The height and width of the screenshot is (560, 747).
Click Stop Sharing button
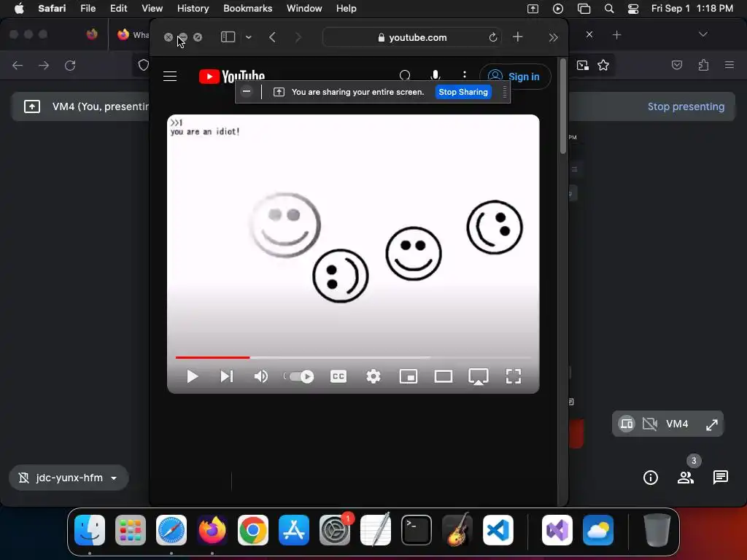point(463,92)
